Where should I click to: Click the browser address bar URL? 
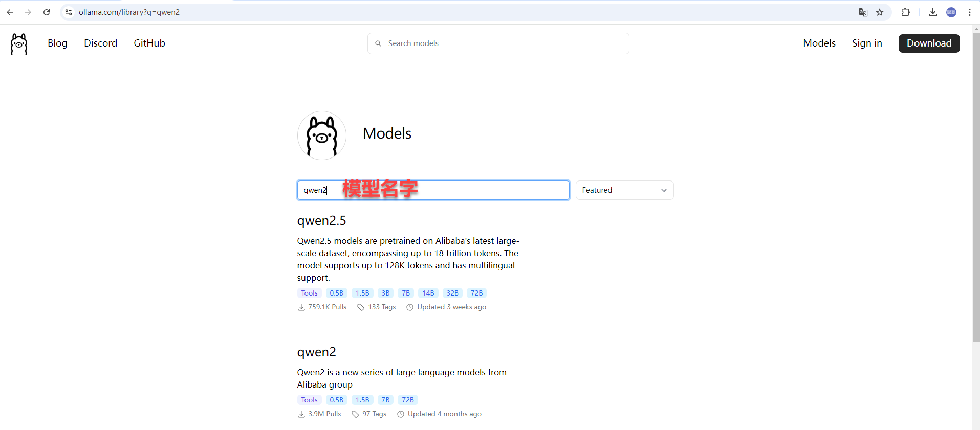pos(129,12)
